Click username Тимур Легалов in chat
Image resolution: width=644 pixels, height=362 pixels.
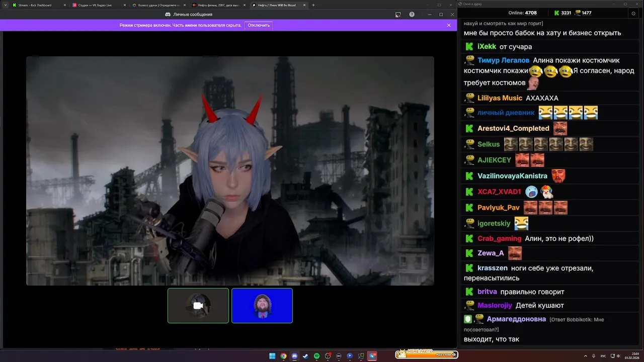click(x=503, y=60)
